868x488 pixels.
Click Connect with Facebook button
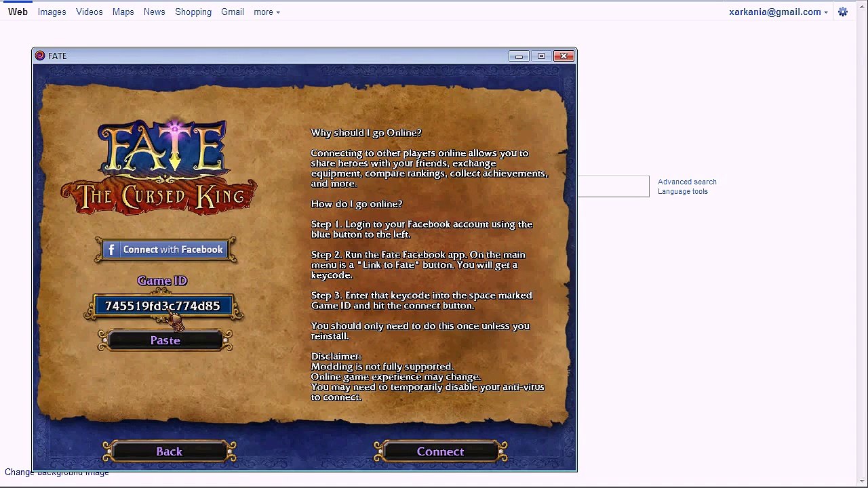pyautogui.click(x=165, y=249)
